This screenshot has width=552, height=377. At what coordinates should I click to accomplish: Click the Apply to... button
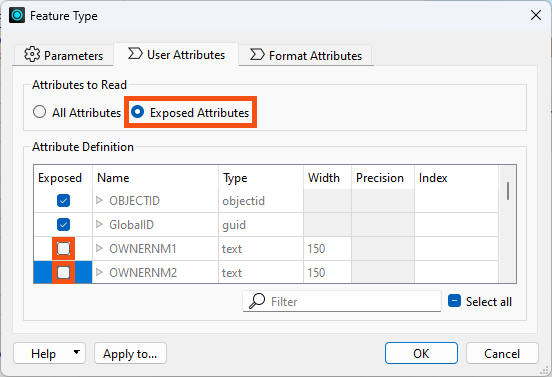130,353
